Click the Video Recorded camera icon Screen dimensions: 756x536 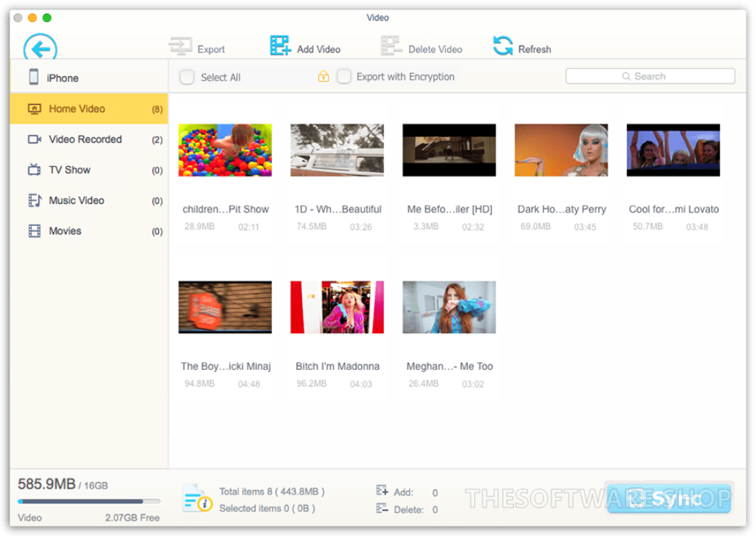pos(34,140)
